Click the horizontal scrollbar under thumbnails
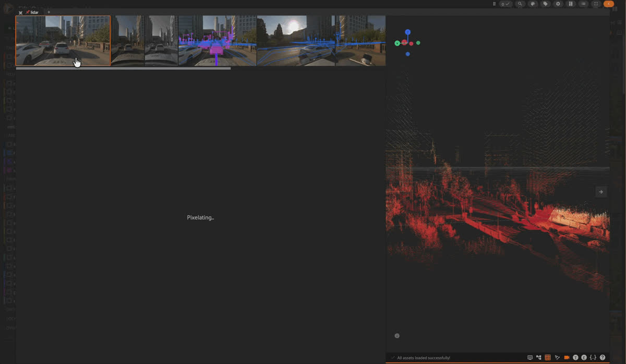626x364 pixels. click(x=123, y=68)
